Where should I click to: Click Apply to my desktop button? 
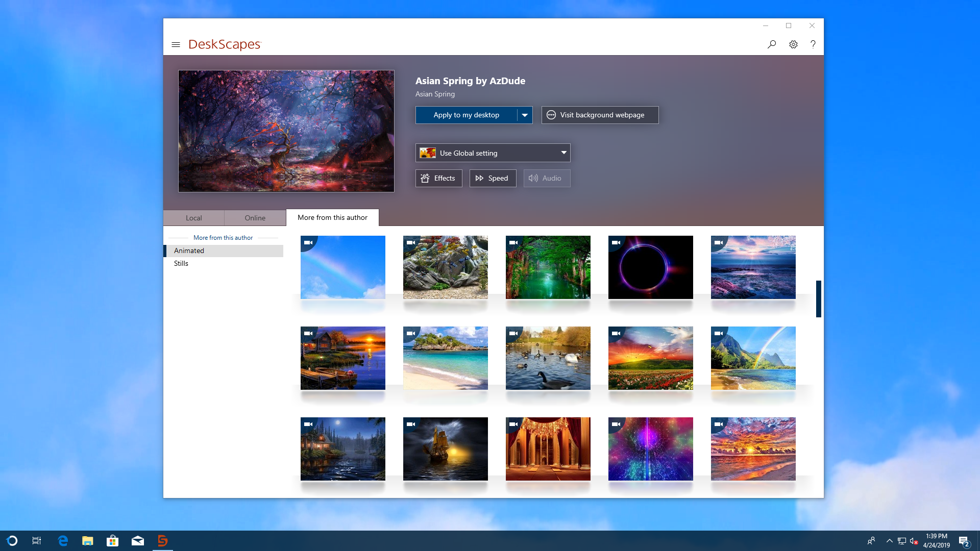466,115
